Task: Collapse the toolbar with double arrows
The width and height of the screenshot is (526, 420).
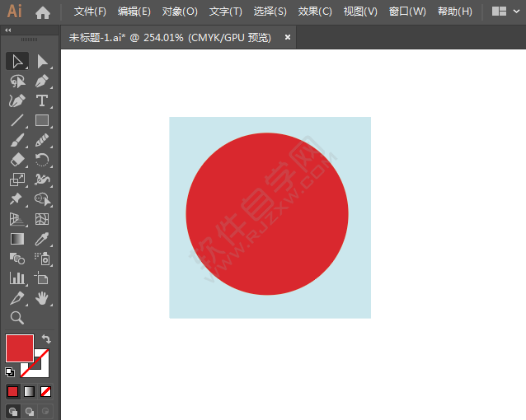Action: coord(8,30)
